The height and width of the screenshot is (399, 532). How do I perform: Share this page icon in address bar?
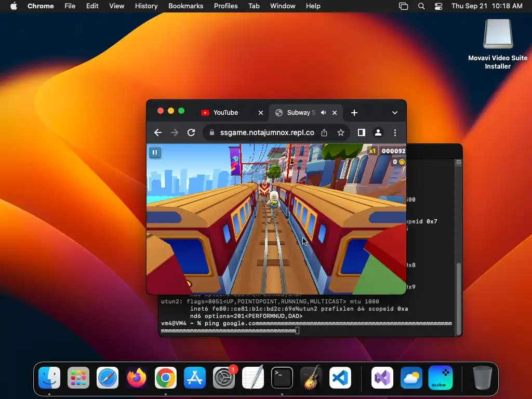(x=324, y=132)
